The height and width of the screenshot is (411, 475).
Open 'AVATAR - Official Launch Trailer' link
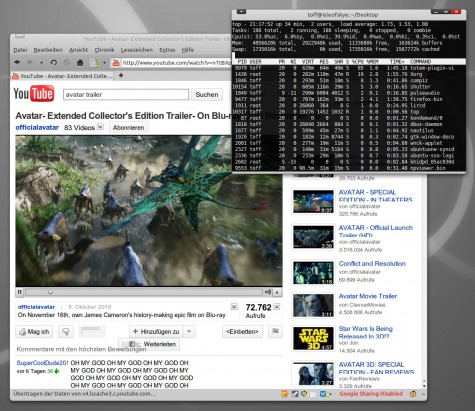point(376,231)
